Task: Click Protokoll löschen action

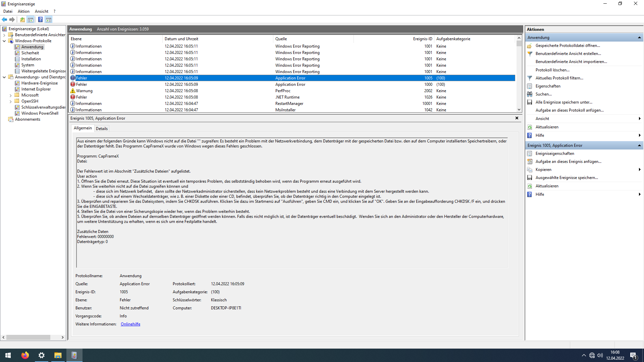Action: [552, 70]
